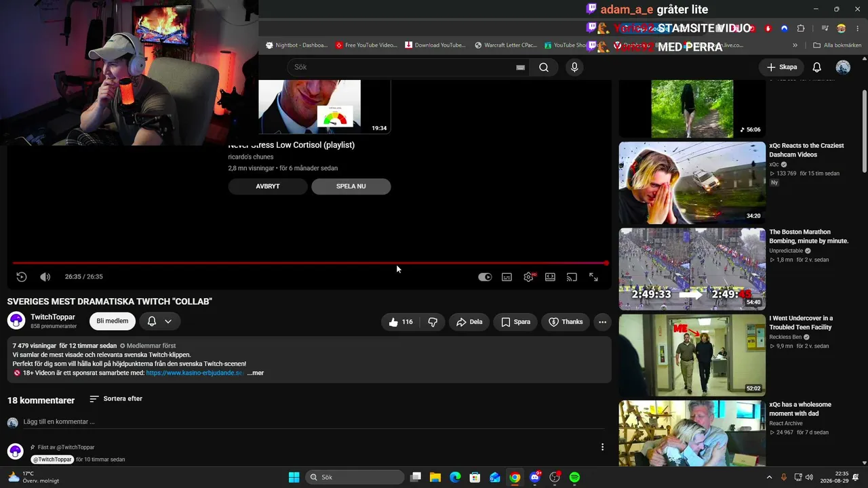Open I Went Undercover video title
Viewport: 868px width, 488px height.
pos(801,323)
